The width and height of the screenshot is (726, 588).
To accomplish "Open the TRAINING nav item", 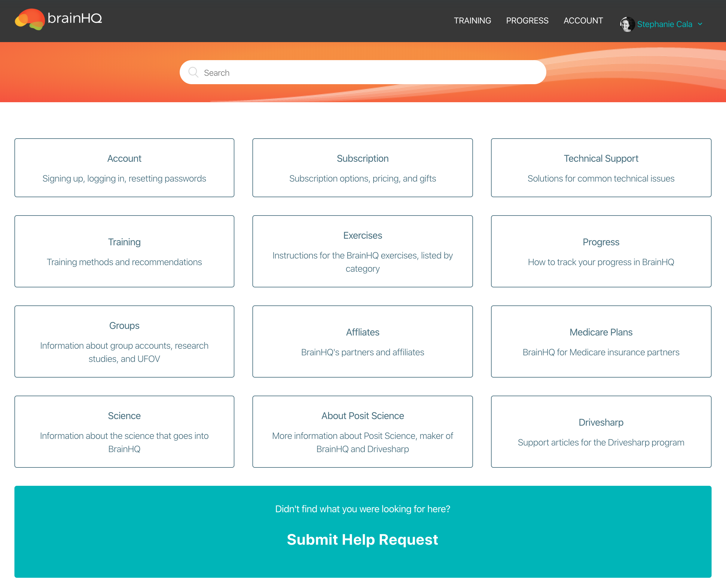I will tap(472, 21).
